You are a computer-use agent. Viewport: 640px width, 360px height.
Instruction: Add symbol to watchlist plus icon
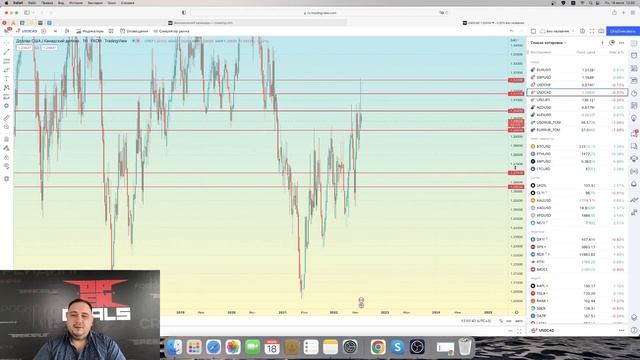tap(602, 42)
